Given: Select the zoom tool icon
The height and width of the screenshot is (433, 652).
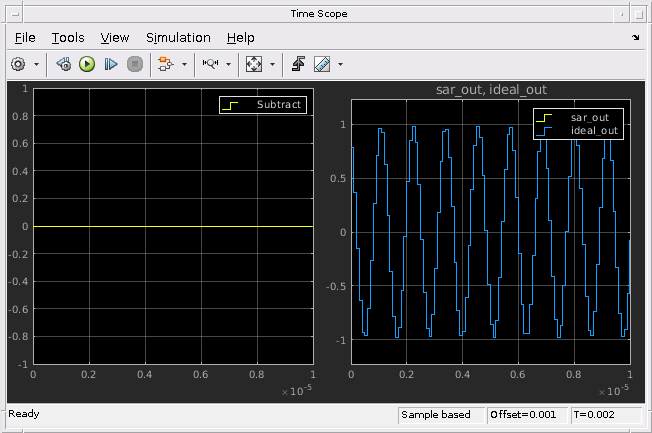Looking at the screenshot, I should 210,64.
